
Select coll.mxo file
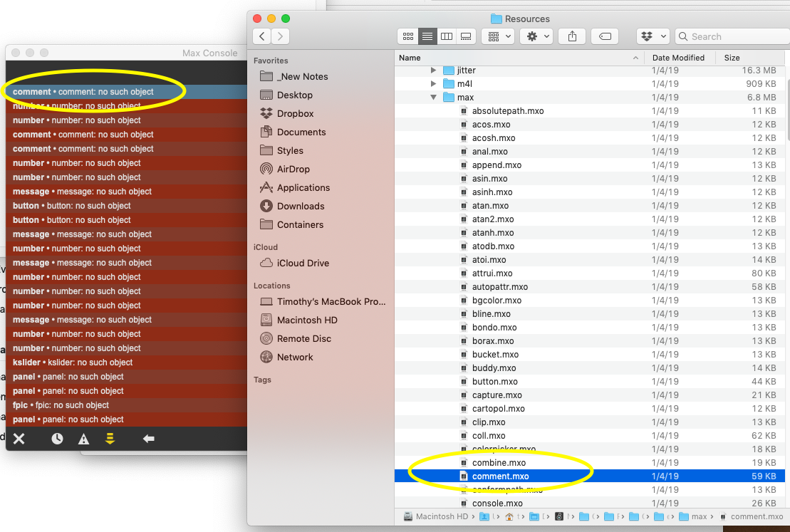point(590,436)
